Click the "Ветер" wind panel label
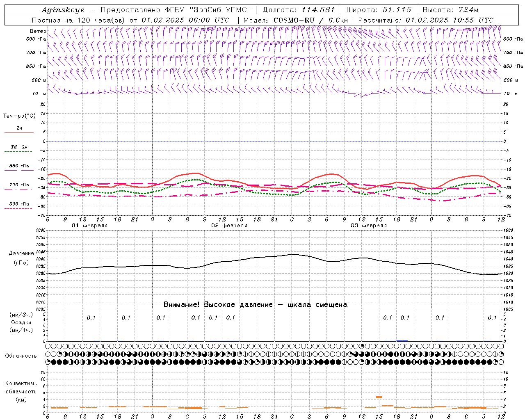The width and height of the screenshot is (525, 420). point(38,31)
